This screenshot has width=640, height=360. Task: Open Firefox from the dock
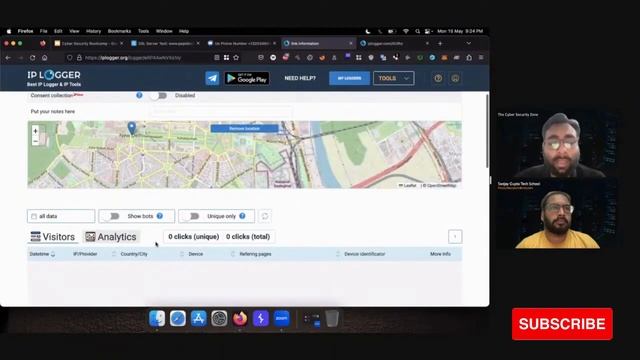pos(240,318)
